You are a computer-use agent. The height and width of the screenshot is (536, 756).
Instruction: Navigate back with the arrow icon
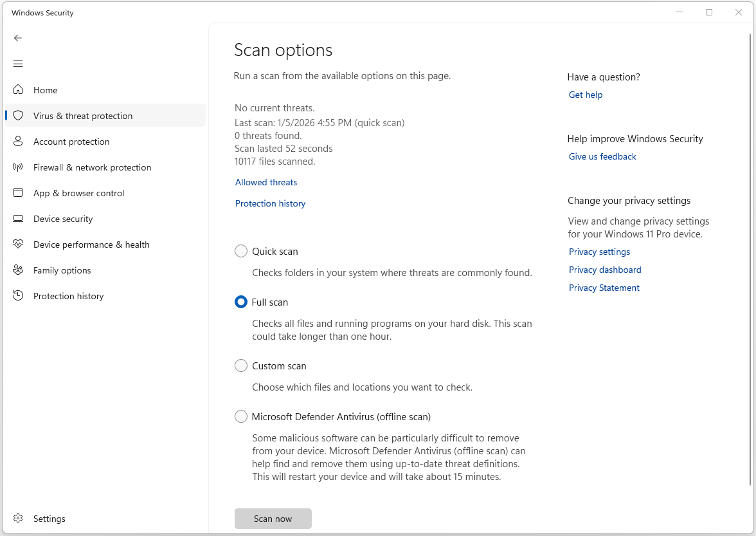click(18, 38)
